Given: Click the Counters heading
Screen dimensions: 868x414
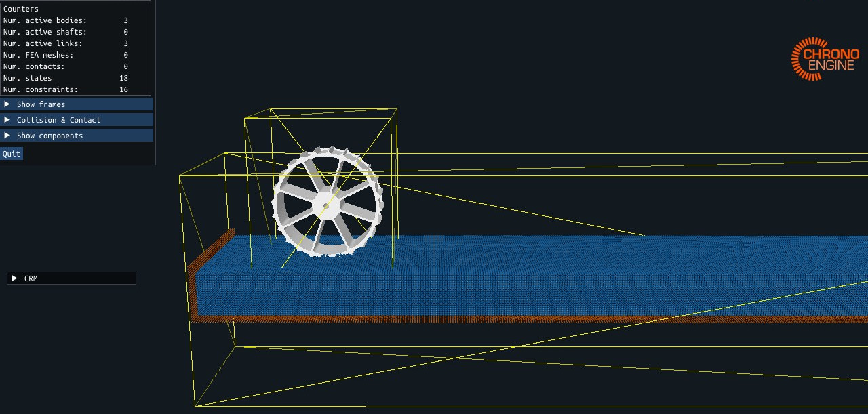Looking at the screenshot, I should [x=21, y=9].
